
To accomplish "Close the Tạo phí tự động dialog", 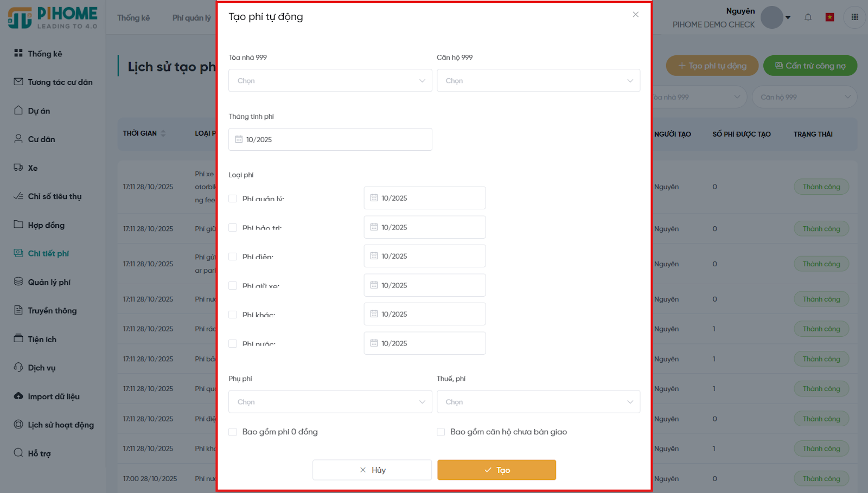I will point(635,15).
